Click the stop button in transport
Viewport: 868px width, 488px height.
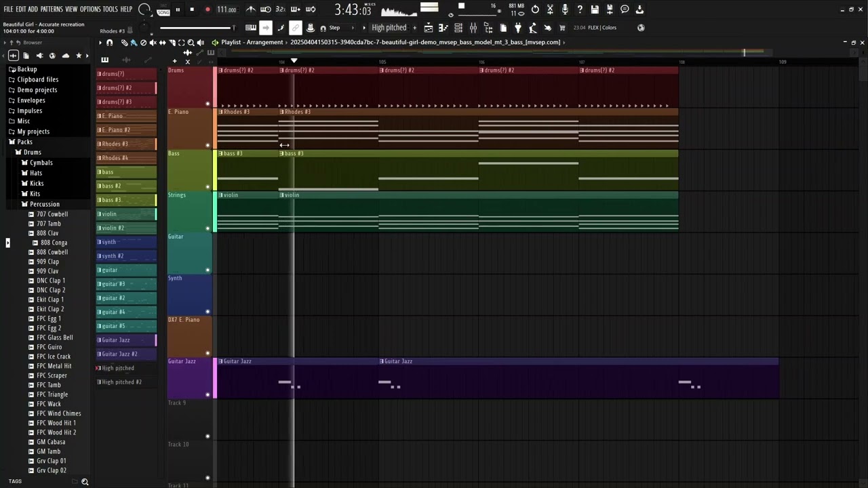192,9
